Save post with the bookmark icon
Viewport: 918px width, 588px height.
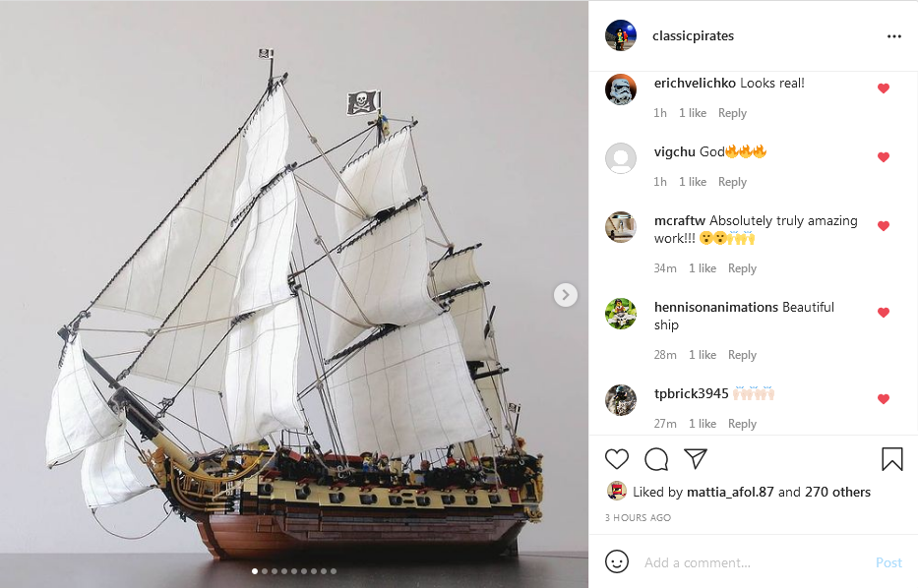[x=892, y=459]
